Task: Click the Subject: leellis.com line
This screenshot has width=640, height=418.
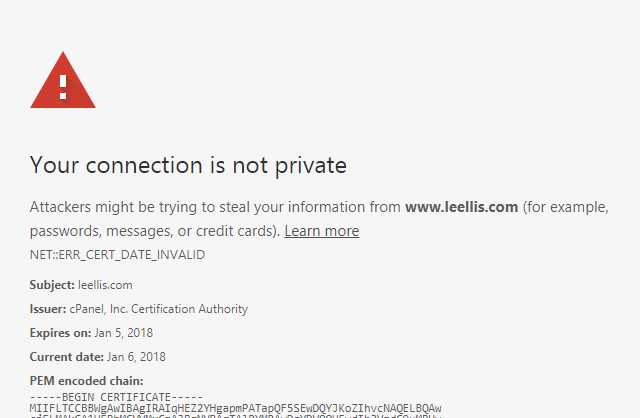Action: pyautogui.click(x=81, y=285)
